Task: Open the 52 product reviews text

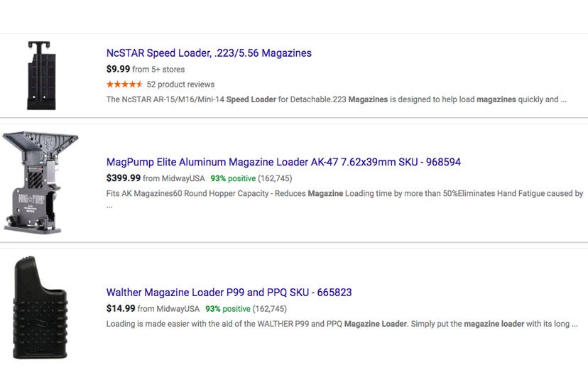Action: coord(180,85)
